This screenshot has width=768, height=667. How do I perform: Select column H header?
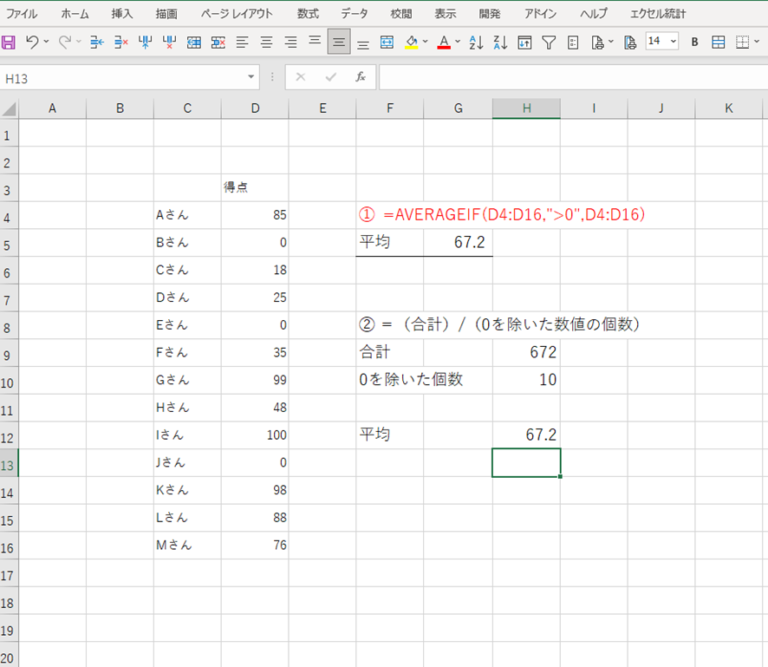click(527, 108)
